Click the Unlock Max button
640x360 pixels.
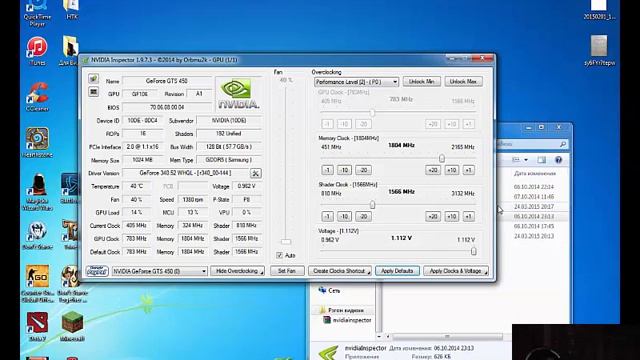pos(463,82)
